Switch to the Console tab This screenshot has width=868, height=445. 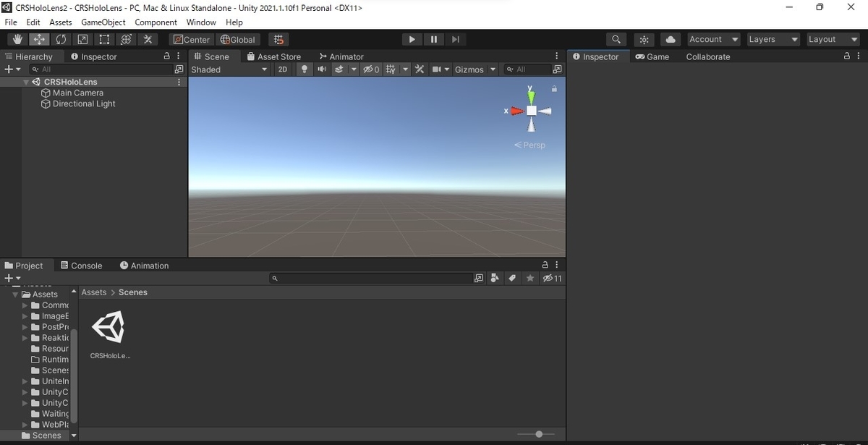(x=81, y=266)
